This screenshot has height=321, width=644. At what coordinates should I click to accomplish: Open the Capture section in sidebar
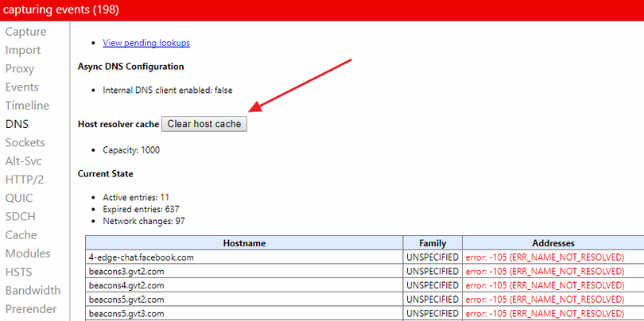25,32
